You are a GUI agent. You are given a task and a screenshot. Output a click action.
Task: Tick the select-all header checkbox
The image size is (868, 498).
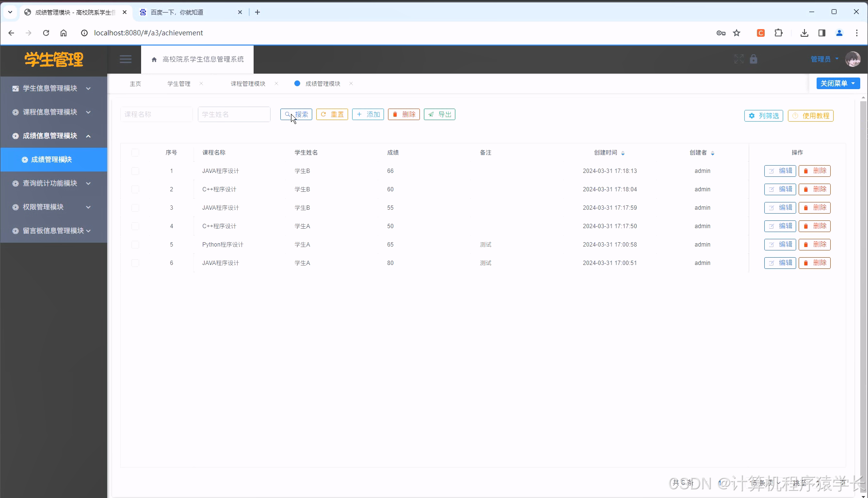[135, 153]
